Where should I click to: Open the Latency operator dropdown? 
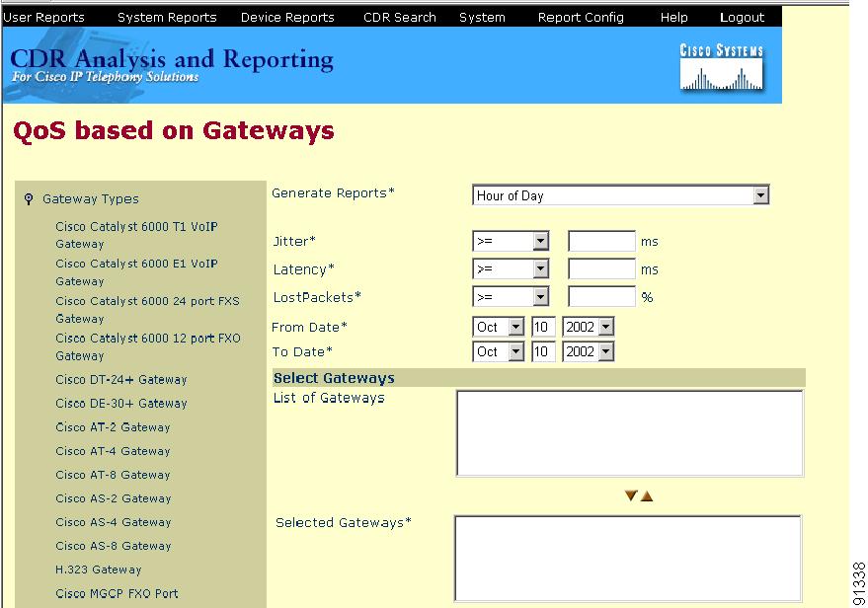pyautogui.click(x=511, y=268)
